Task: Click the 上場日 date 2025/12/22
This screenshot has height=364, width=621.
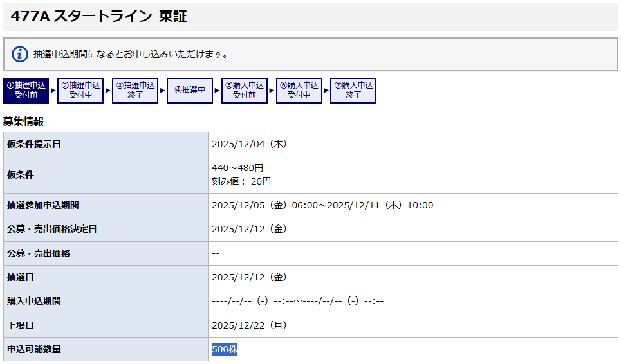Action: [249, 325]
